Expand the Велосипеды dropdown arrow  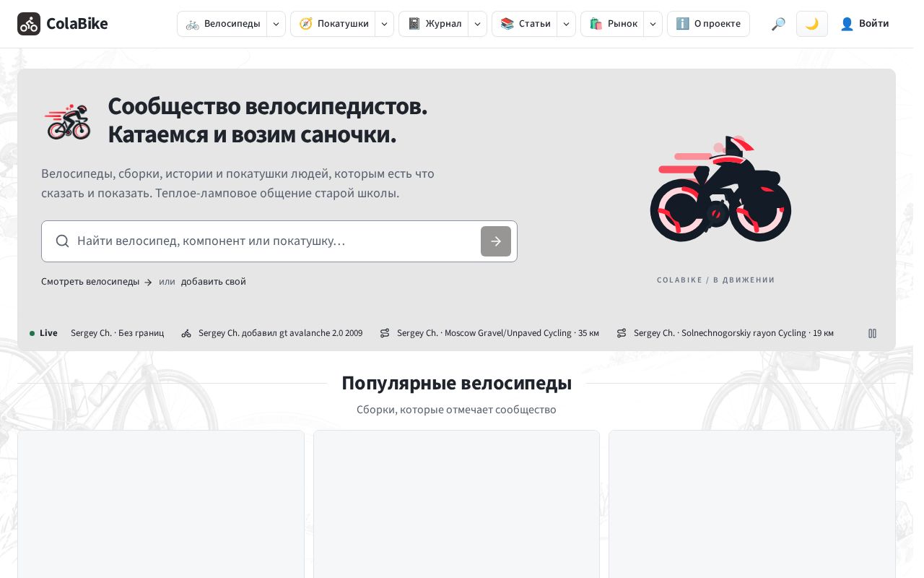(276, 24)
